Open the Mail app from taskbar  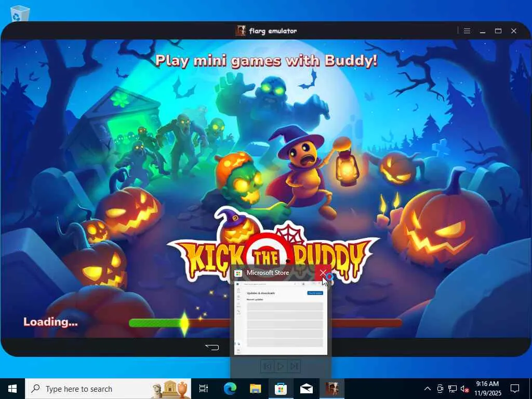point(307,389)
